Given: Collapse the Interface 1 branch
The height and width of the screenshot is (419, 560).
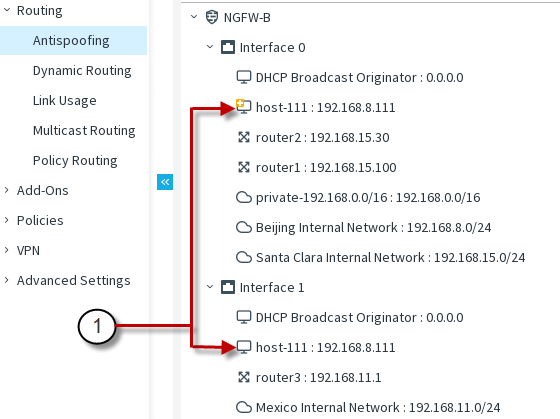Looking at the screenshot, I should (x=210, y=287).
